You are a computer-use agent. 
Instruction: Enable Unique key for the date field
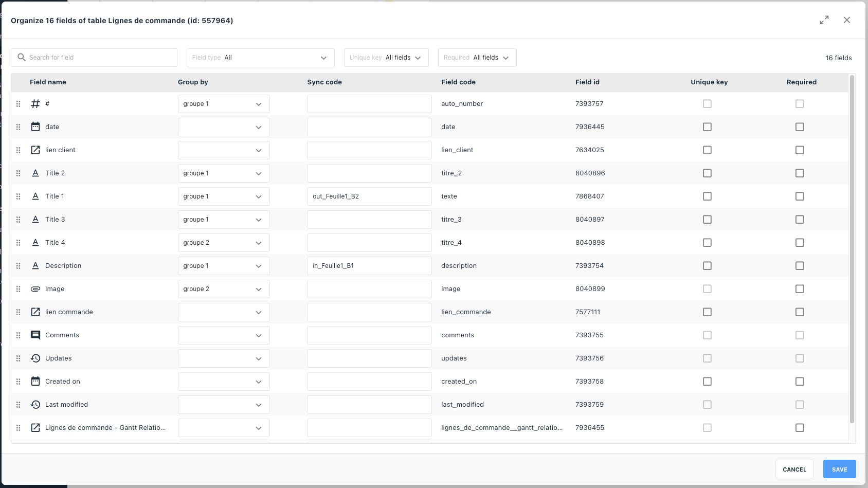pyautogui.click(x=707, y=126)
